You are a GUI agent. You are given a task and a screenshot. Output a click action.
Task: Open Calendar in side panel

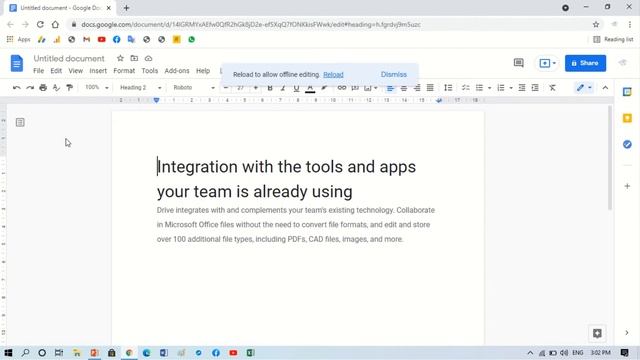point(627,92)
